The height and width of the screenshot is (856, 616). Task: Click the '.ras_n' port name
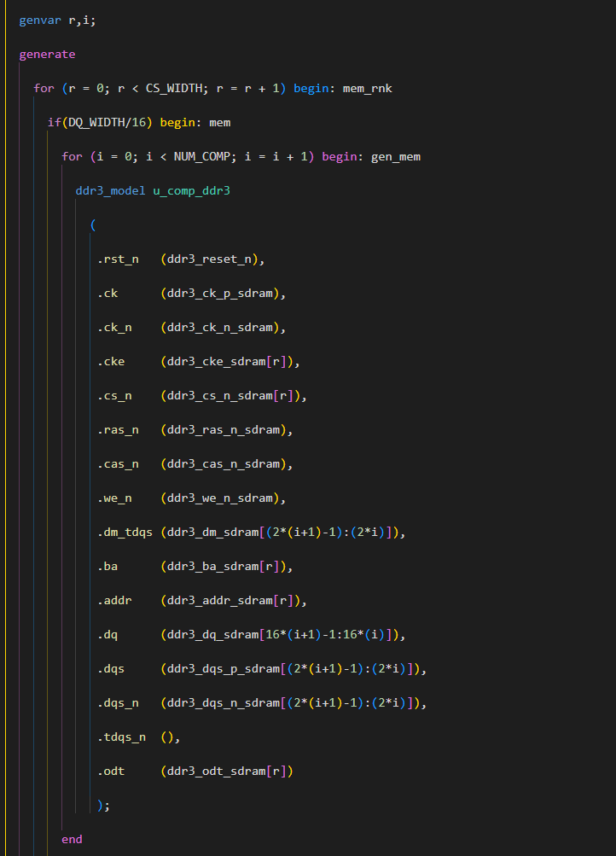pyautogui.click(x=118, y=429)
